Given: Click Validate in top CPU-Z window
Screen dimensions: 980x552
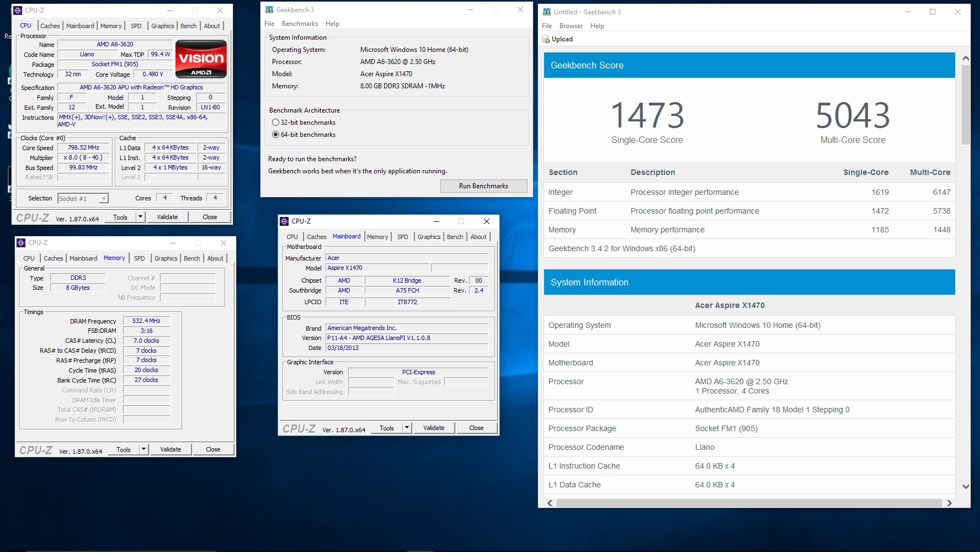Looking at the screenshot, I should pyautogui.click(x=167, y=217).
